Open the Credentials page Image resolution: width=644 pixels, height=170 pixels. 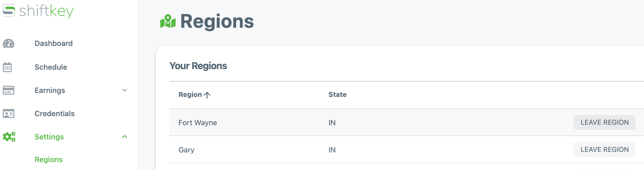click(x=54, y=114)
